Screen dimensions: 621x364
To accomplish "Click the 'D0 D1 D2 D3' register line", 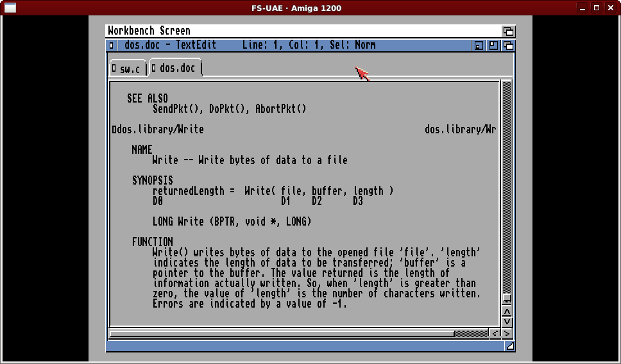I will [258, 201].
